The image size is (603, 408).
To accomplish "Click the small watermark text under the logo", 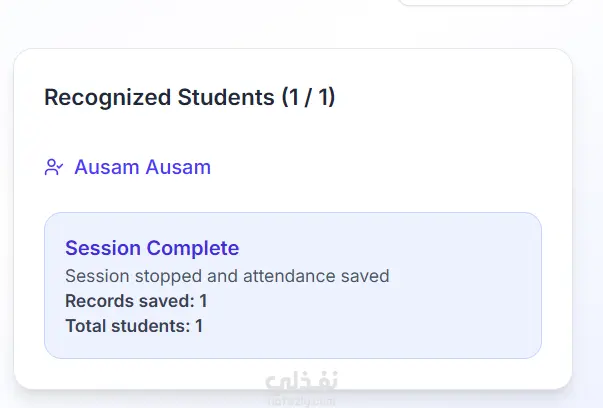I will click(302, 401).
